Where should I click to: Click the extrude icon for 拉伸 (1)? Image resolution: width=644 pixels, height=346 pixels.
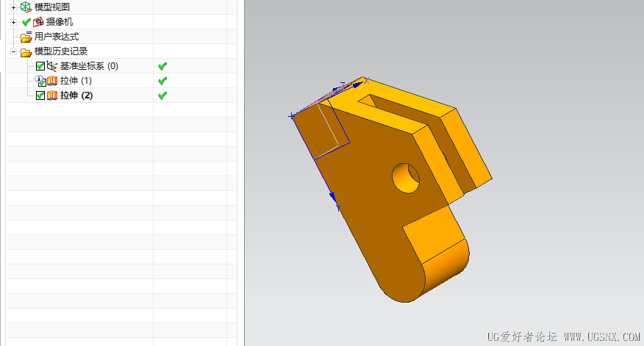coord(52,81)
